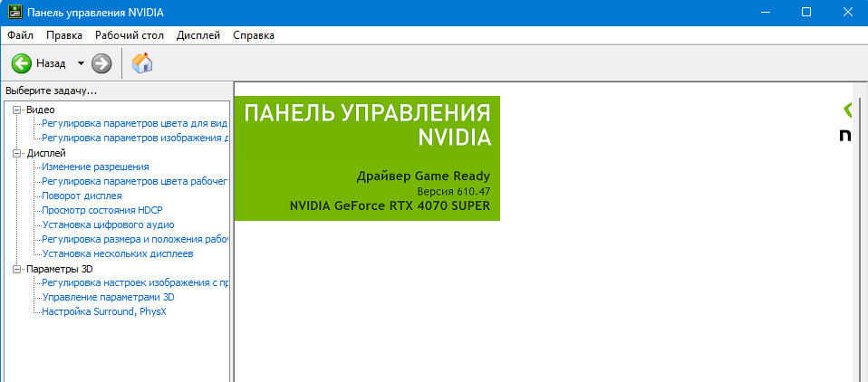
Task: Select the Параметры 3D category label
Action: tap(60, 269)
